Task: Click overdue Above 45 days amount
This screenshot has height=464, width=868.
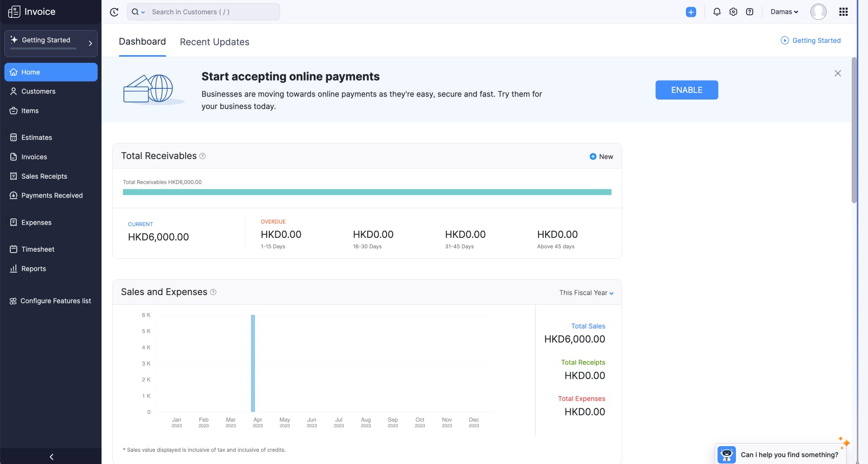Action: [x=557, y=234]
